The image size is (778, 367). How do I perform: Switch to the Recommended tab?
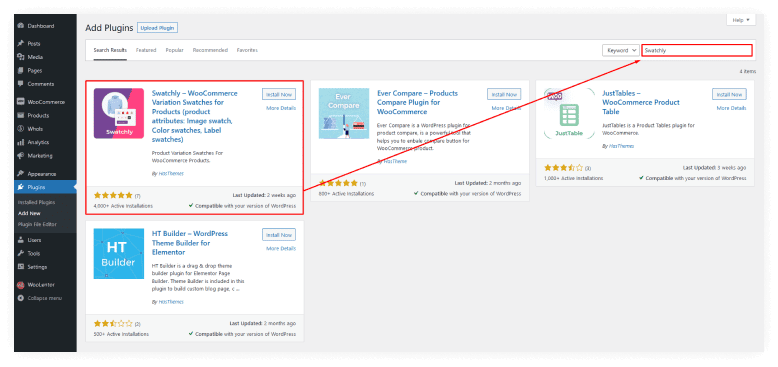(210, 50)
